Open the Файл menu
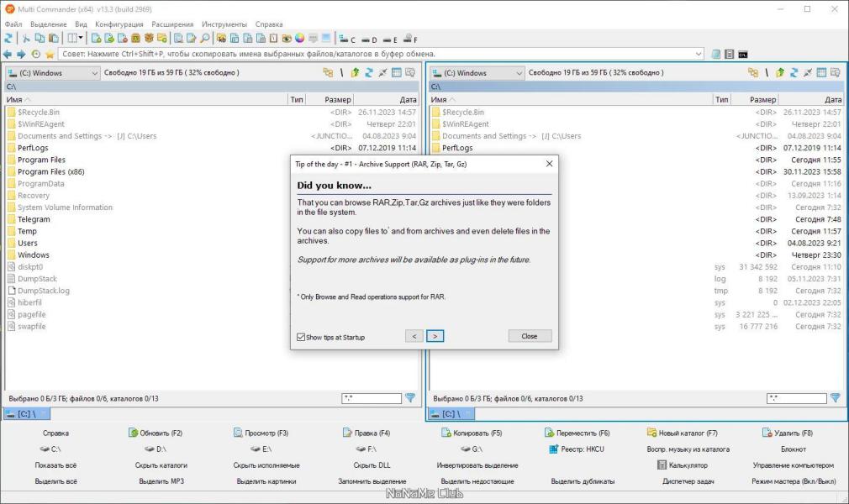849x504 pixels. point(13,24)
